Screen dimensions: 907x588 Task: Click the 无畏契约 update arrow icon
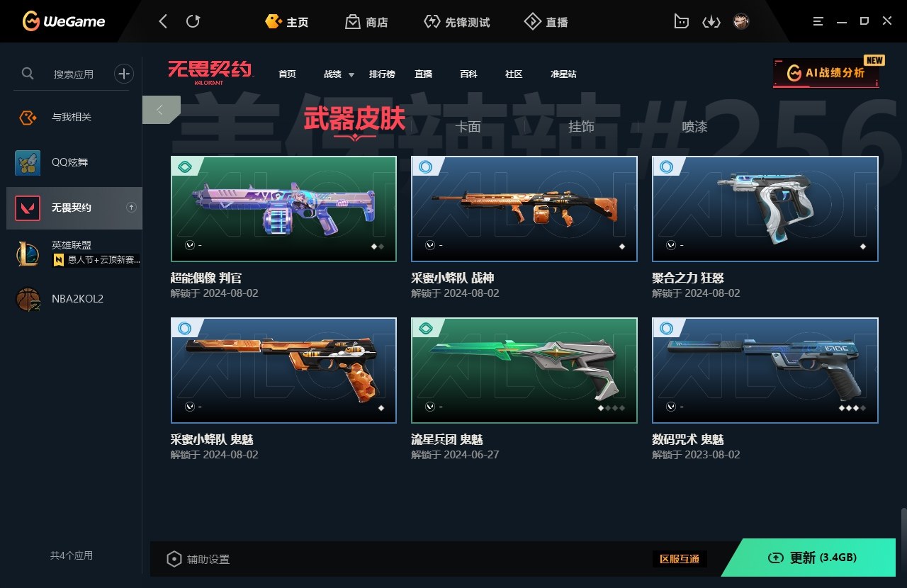pyautogui.click(x=131, y=207)
